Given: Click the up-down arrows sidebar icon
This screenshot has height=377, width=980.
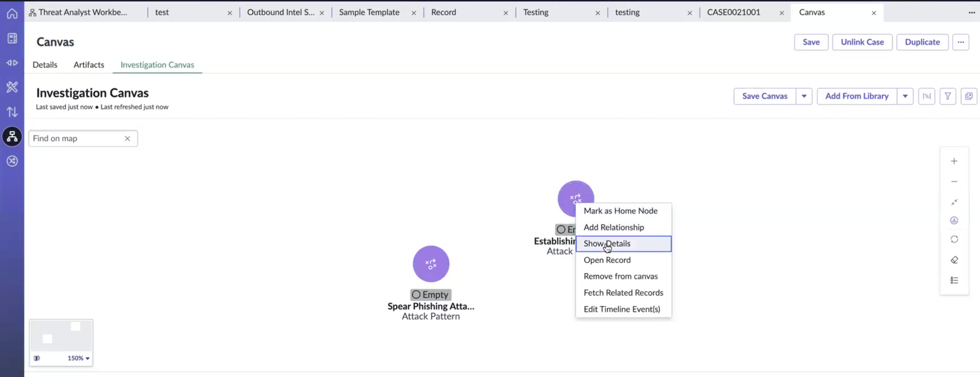Looking at the screenshot, I should tap(12, 112).
